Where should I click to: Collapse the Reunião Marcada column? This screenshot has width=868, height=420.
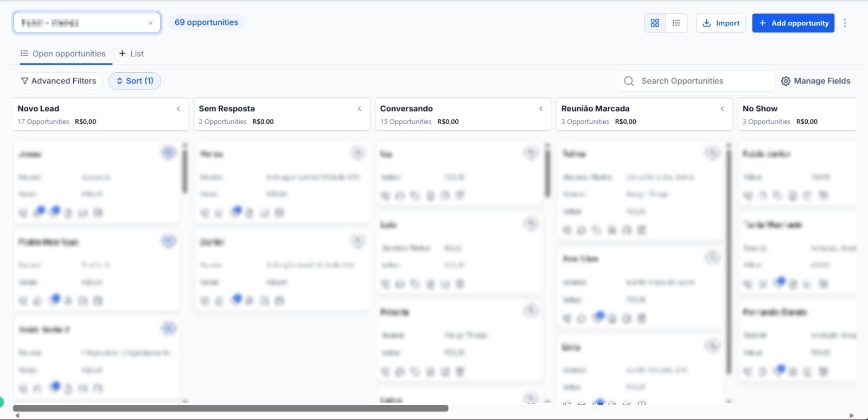pos(722,109)
